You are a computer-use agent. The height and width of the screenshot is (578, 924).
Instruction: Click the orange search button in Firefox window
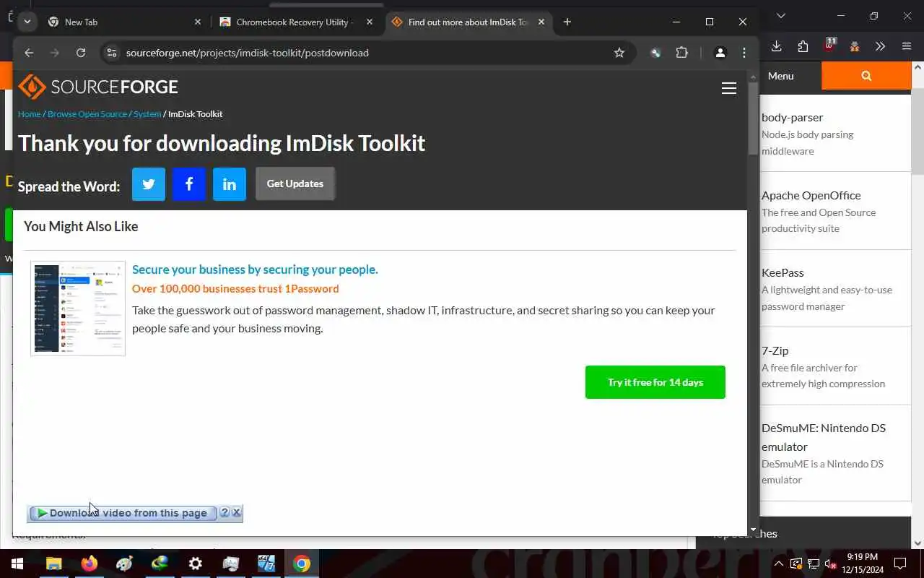[x=866, y=76]
